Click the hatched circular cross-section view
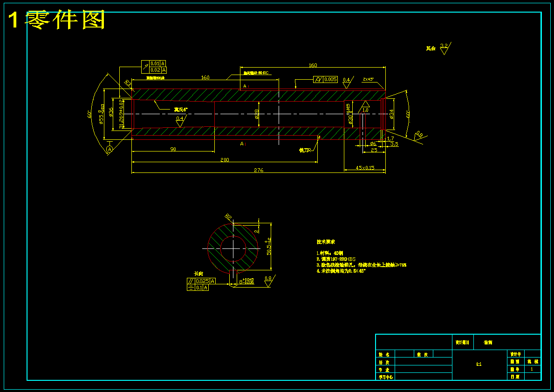The image size is (554, 392). (x=233, y=248)
